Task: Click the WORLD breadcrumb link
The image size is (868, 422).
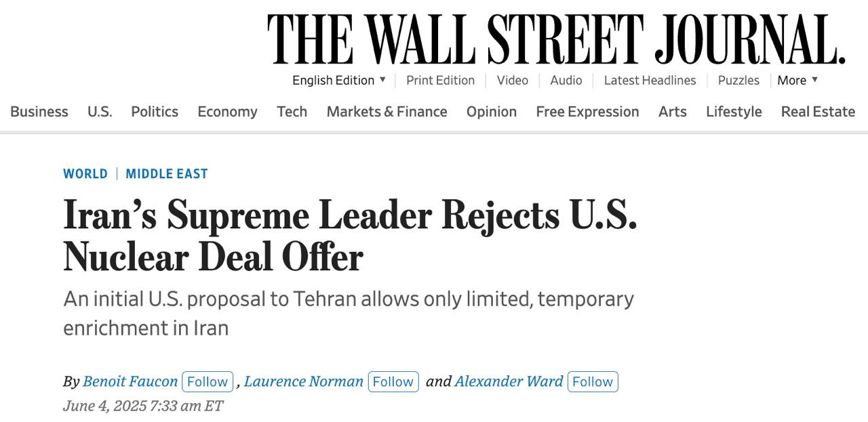Action: [85, 174]
